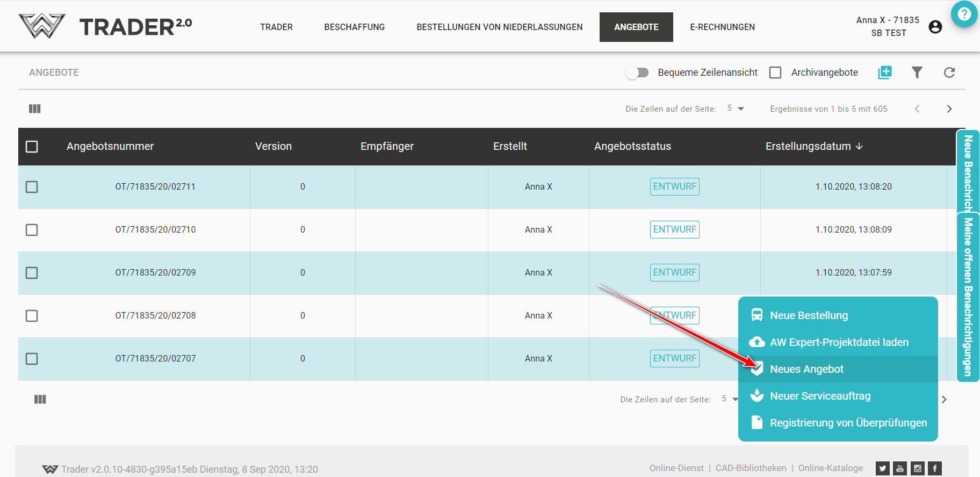
Task: Click column settings icon above table
Action: pos(35,109)
